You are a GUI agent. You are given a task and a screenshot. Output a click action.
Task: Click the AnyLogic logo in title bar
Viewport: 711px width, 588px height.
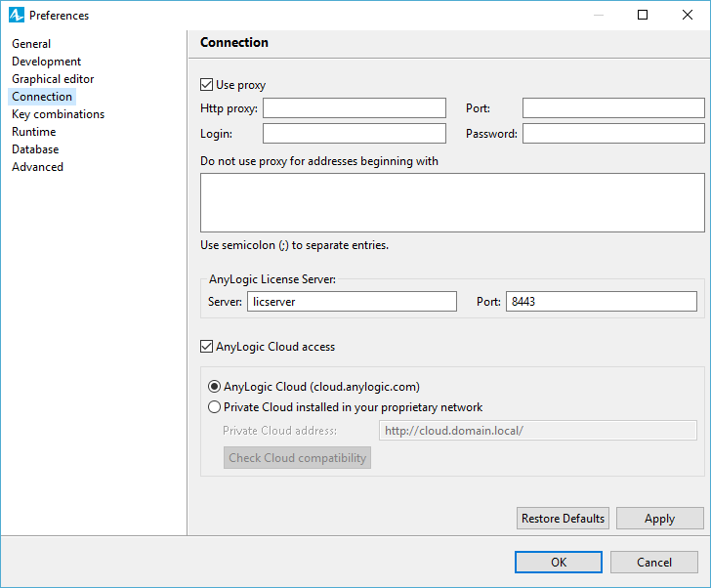(17, 15)
